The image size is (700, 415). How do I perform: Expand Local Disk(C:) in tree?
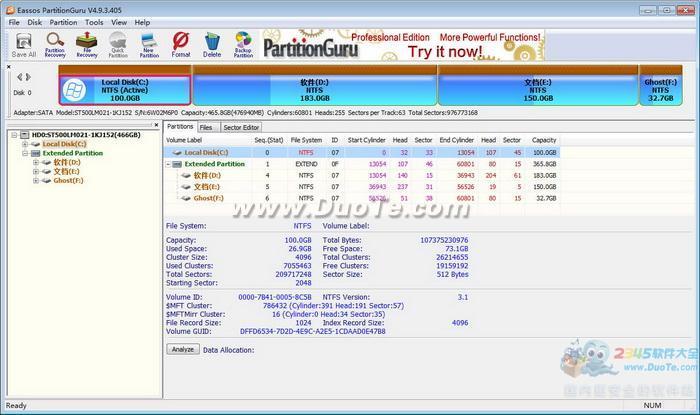25,144
